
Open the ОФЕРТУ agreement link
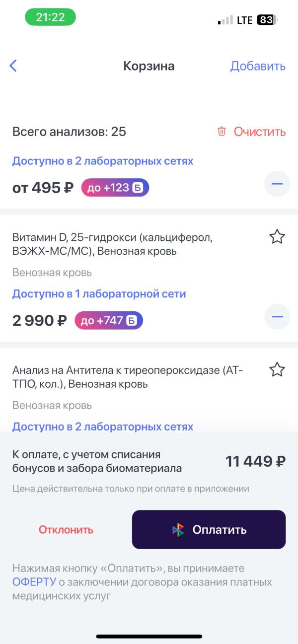34,582
